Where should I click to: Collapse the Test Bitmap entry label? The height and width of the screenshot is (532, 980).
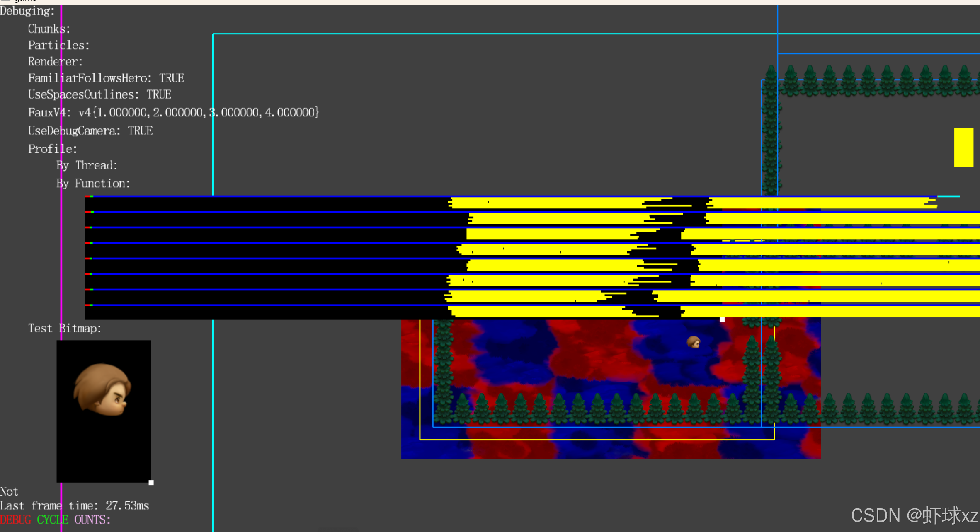pyautogui.click(x=64, y=329)
